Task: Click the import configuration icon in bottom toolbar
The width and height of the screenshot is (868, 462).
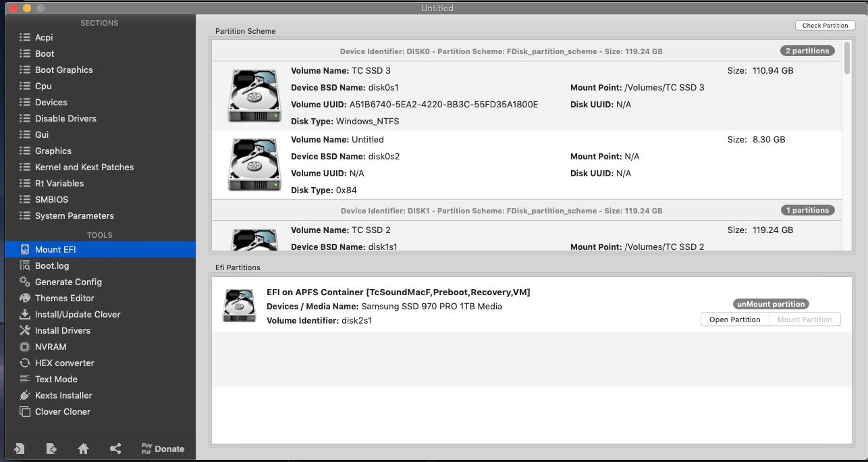Action: coord(19,448)
